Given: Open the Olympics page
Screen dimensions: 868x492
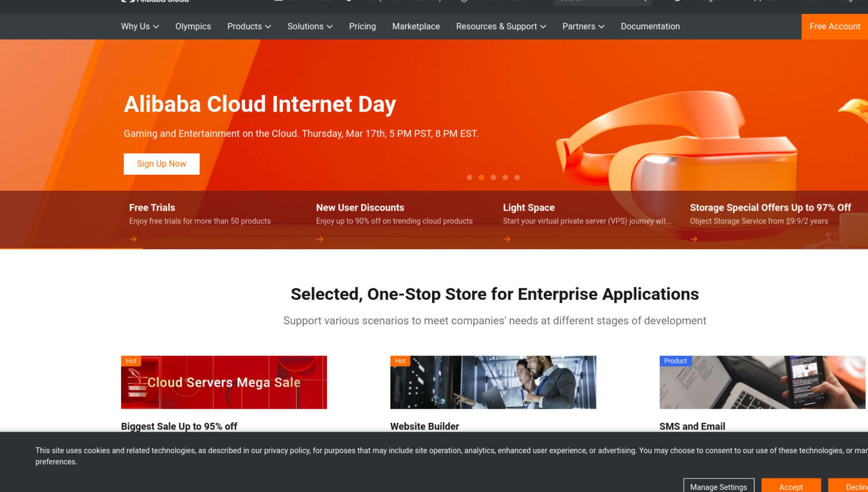Looking at the screenshot, I should tap(193, 27).
